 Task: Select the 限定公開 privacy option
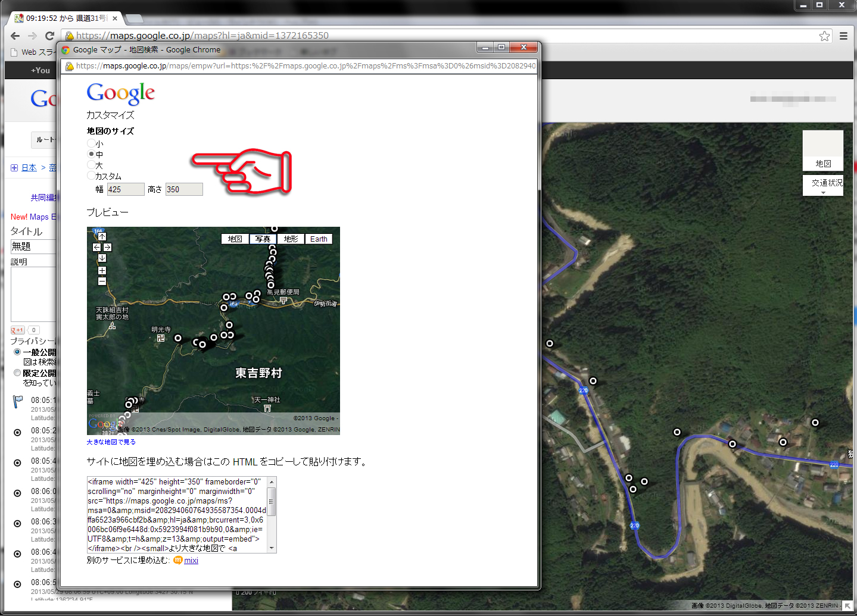coord(17,373)
